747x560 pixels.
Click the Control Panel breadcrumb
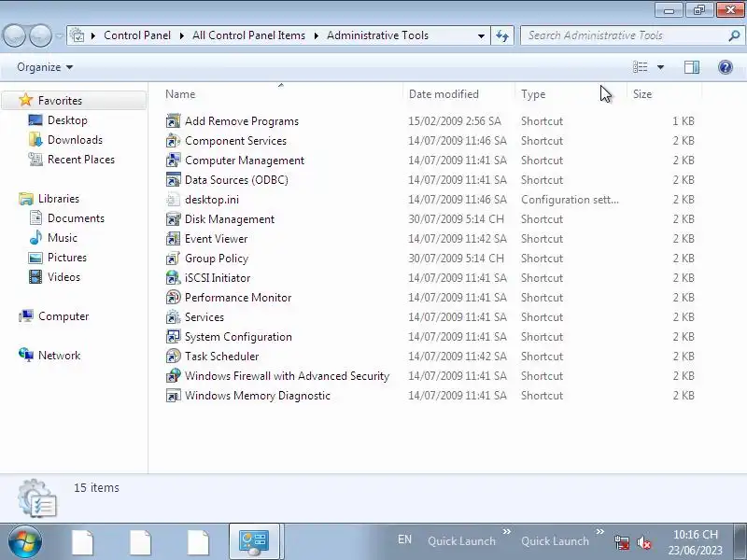click(137, 35)
